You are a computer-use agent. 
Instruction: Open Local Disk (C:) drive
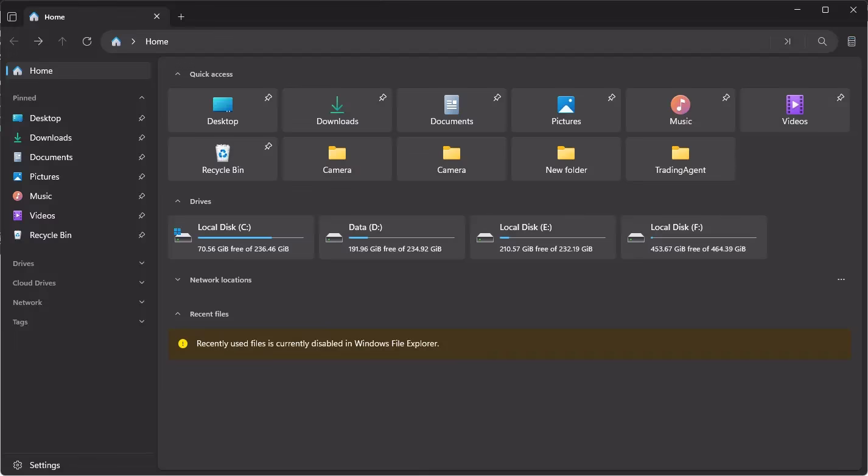241,237
